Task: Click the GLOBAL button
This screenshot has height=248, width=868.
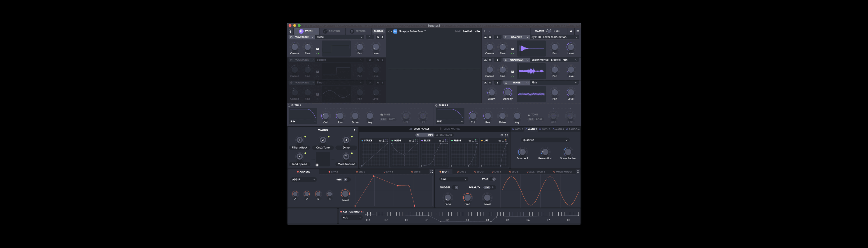Action: point(378,31)
